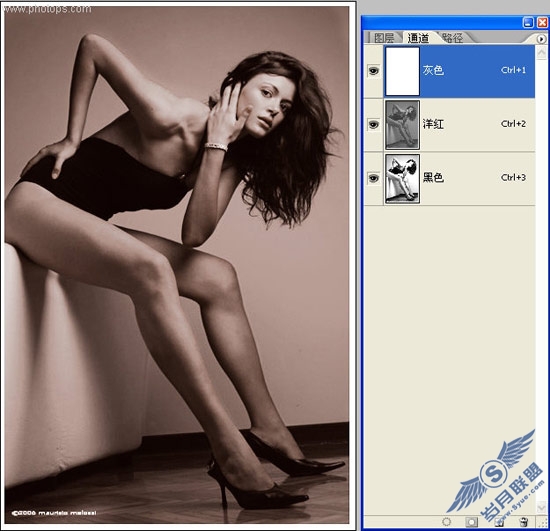Toggle visibility of 洋红 channel

point(373,125)
